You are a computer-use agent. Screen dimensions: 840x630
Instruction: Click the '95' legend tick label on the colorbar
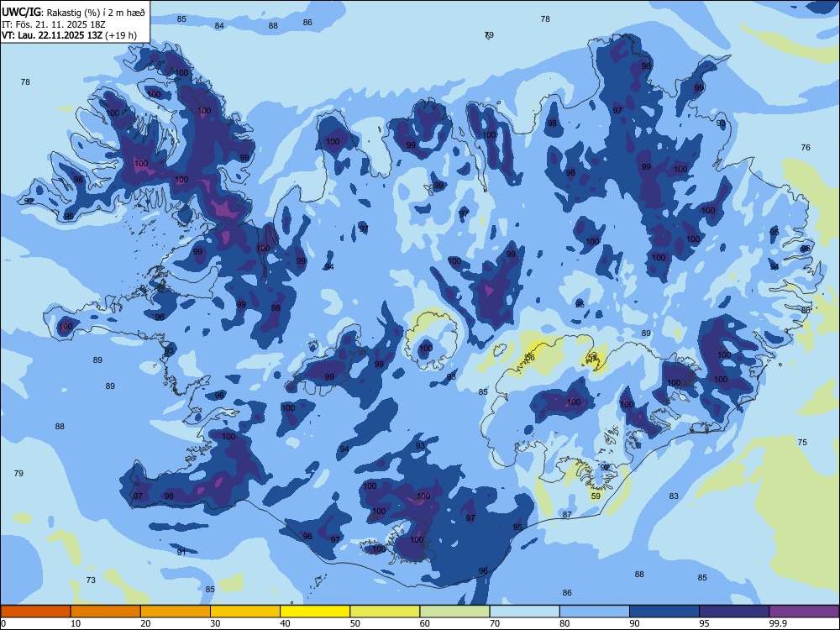[704, 623]
